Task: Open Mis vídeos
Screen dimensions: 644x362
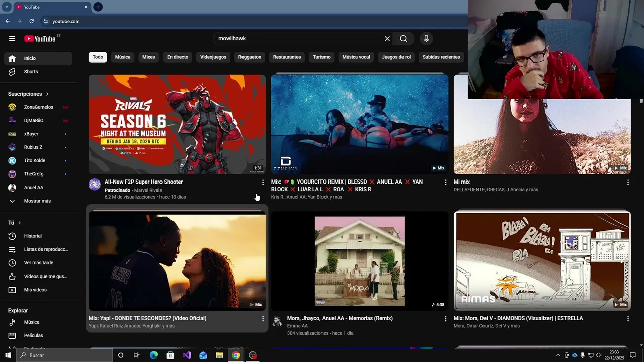Action: click(38, 290)
